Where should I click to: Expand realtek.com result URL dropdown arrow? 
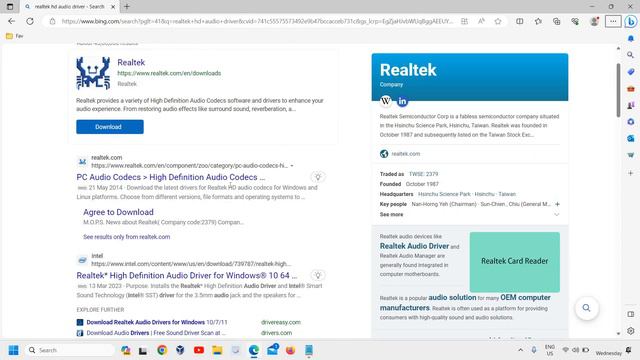pyautogui.click(x=292, y=166)
